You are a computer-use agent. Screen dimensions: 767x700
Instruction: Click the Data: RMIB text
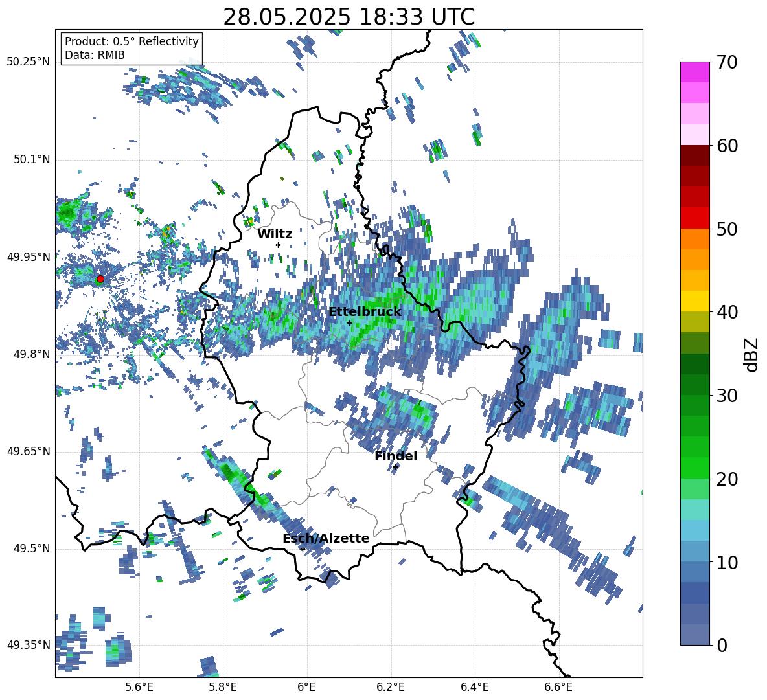(95, 55)
